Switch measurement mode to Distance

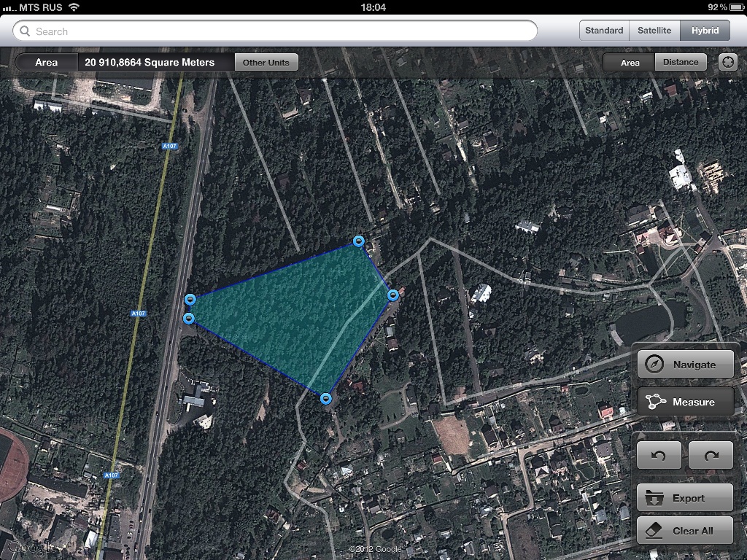[681, 62]
